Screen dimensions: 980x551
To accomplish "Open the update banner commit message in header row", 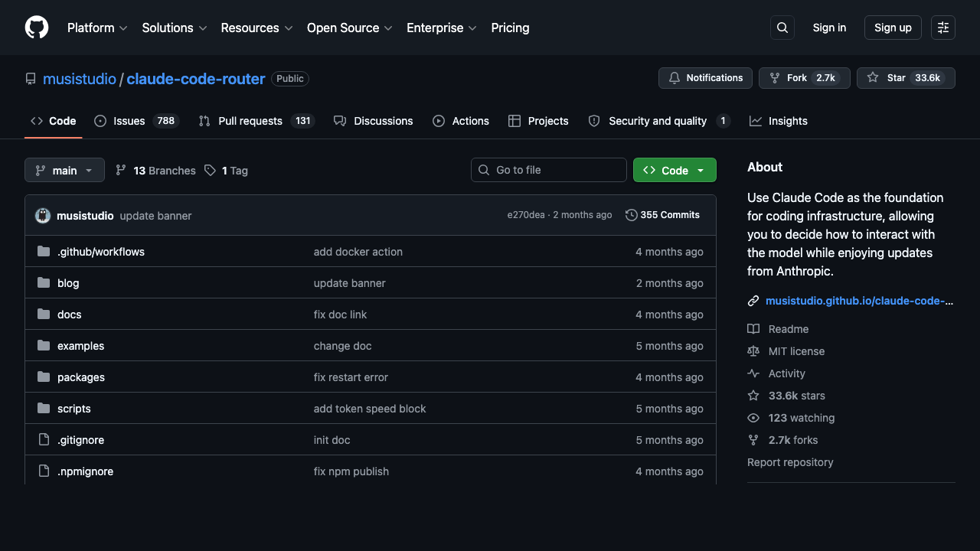I will 155,216.
